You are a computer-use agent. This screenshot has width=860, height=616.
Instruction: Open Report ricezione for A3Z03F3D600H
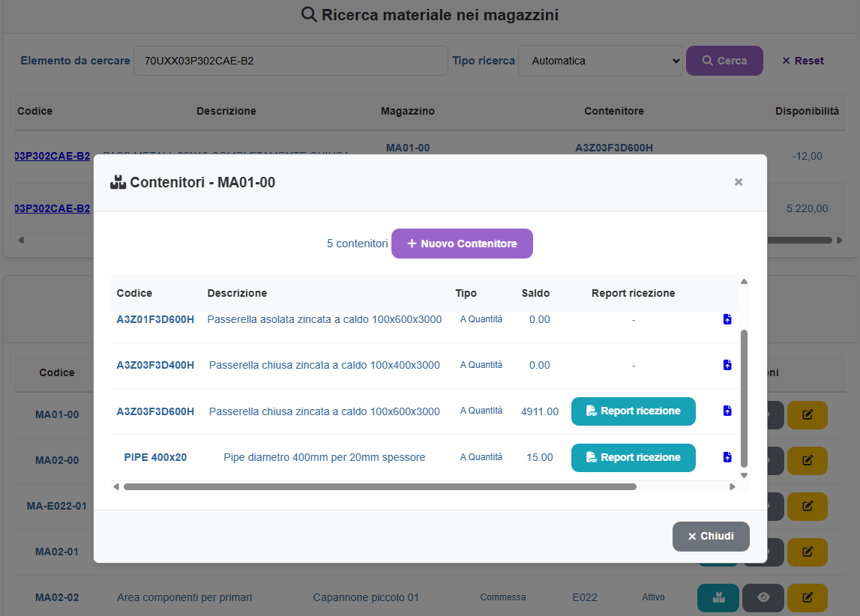[634, 411]
